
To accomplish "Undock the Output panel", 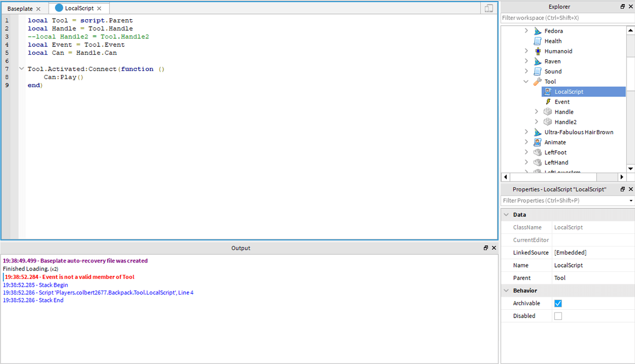I will [486, 248].
